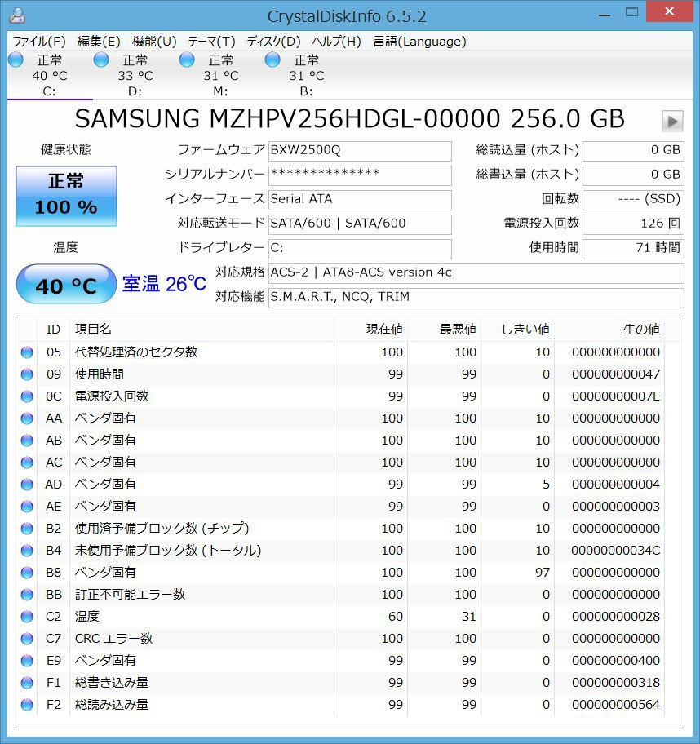
Task: Select the 使用済予備ブロック数 (チップ) row name
Action: [x=162, y=529]
